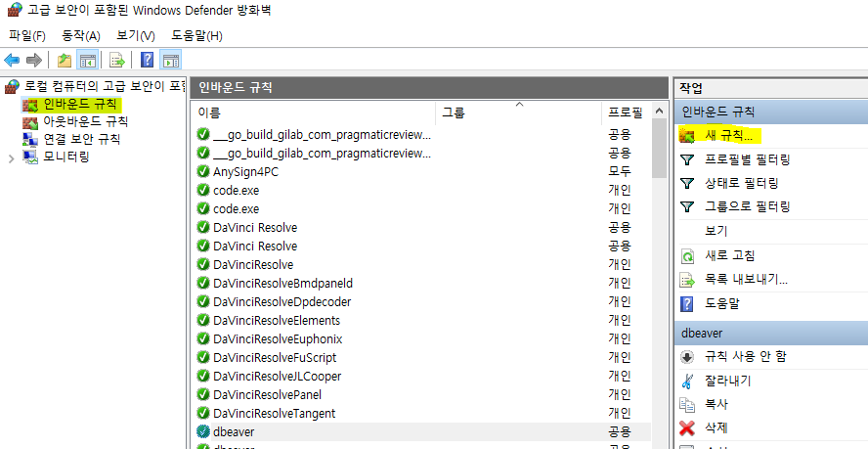868x449 pixels.
Task: Click 삭제 action
Action: click(716, 427)
